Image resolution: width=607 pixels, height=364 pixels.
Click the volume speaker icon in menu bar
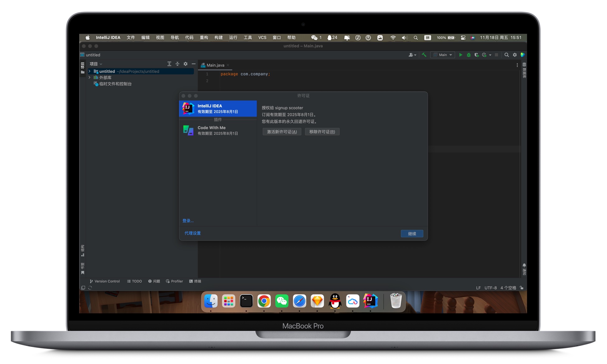404,38
